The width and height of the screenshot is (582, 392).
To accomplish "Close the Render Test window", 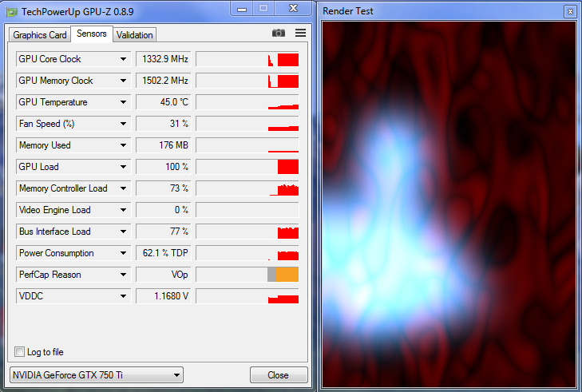I will point(570,11).
